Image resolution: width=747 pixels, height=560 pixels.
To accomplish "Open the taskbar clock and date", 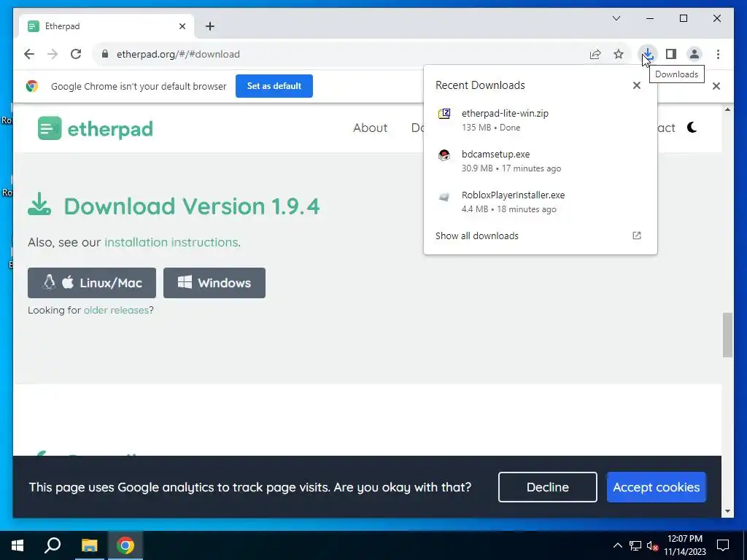I will pyautogui.click(x=685, y=545).
